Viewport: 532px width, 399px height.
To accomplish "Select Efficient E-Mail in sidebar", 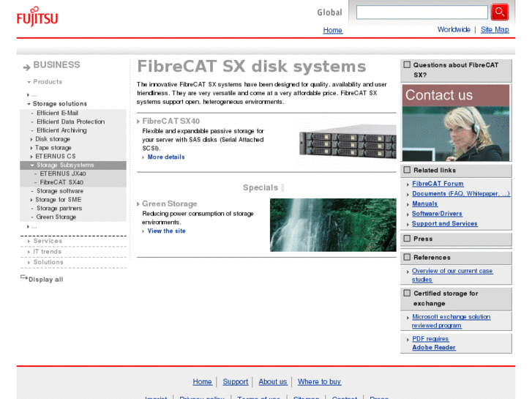I will tap(57, 113).
